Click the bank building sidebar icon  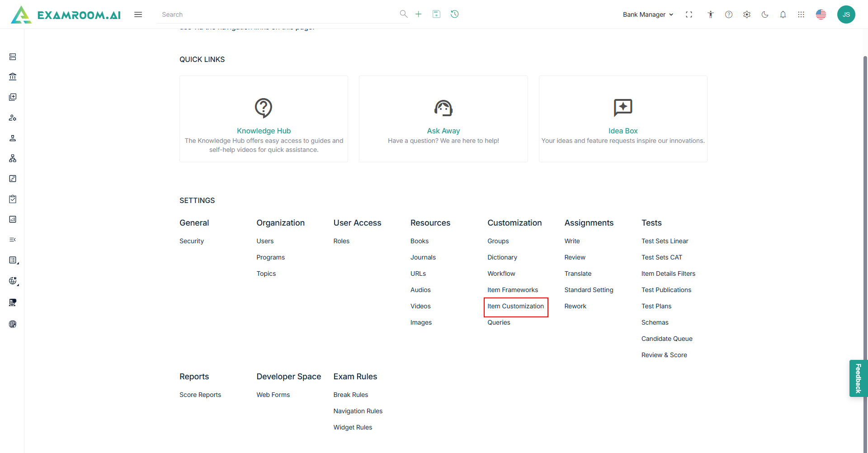point(13,77)
